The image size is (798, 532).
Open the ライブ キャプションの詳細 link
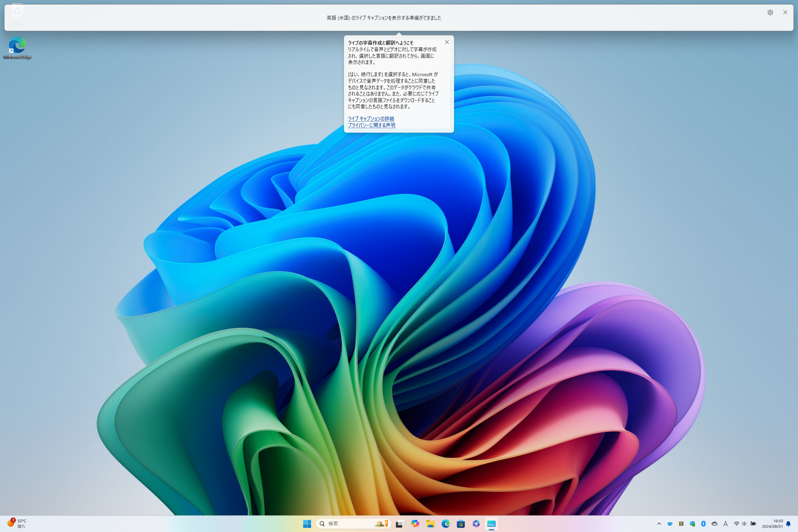coord(371,118)
